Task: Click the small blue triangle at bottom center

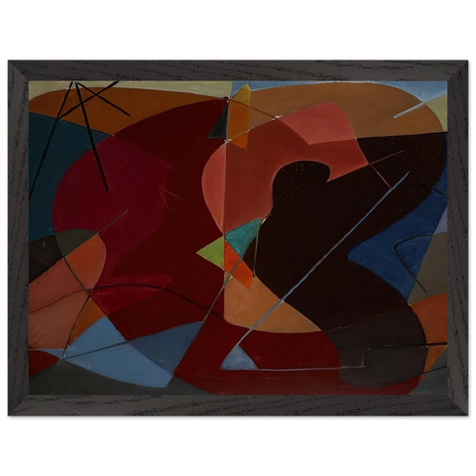Action: [x=237, y=359]
